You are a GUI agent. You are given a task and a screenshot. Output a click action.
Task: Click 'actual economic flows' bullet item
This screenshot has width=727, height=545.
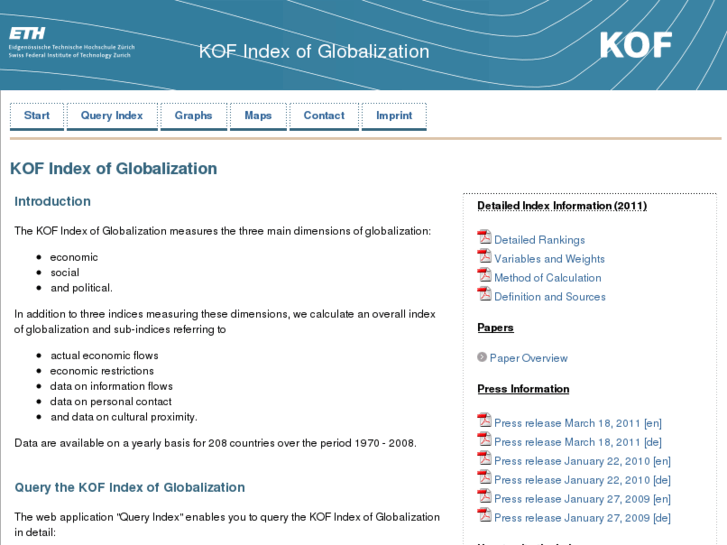pos(104,355)
